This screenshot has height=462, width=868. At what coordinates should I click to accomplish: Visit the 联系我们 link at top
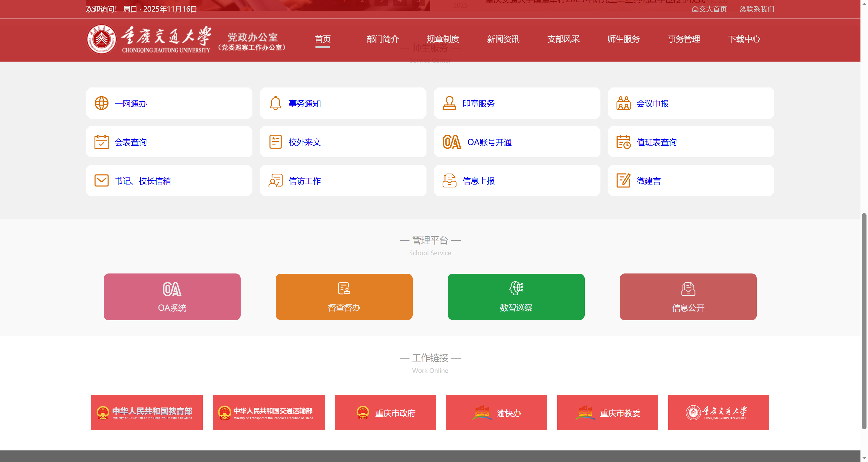tap(757, 9)
